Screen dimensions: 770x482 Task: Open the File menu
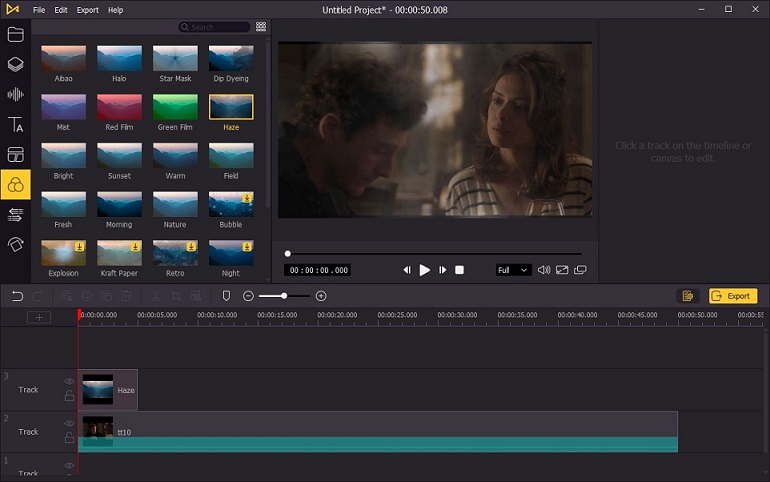(39, 10)
